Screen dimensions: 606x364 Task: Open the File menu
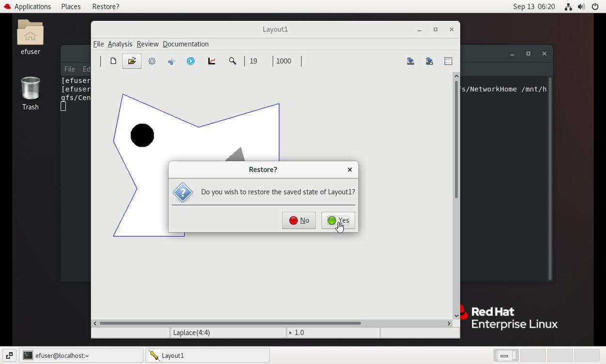click(x=98, y=44)
